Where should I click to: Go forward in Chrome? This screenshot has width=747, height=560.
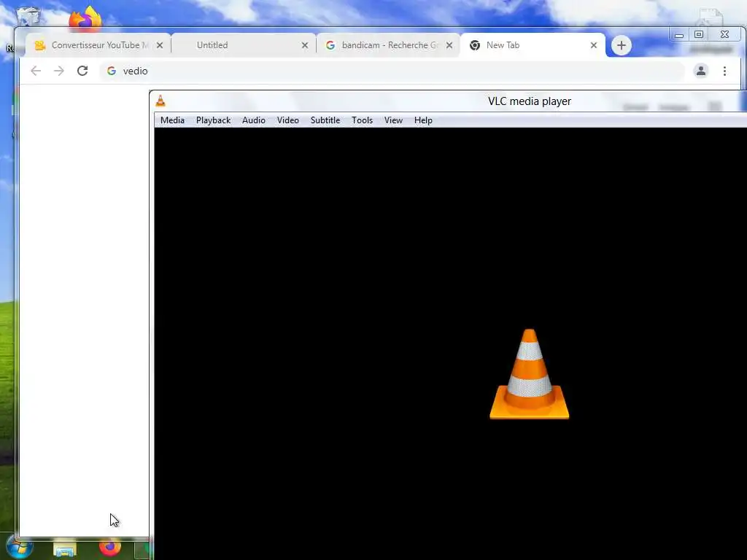58,71
